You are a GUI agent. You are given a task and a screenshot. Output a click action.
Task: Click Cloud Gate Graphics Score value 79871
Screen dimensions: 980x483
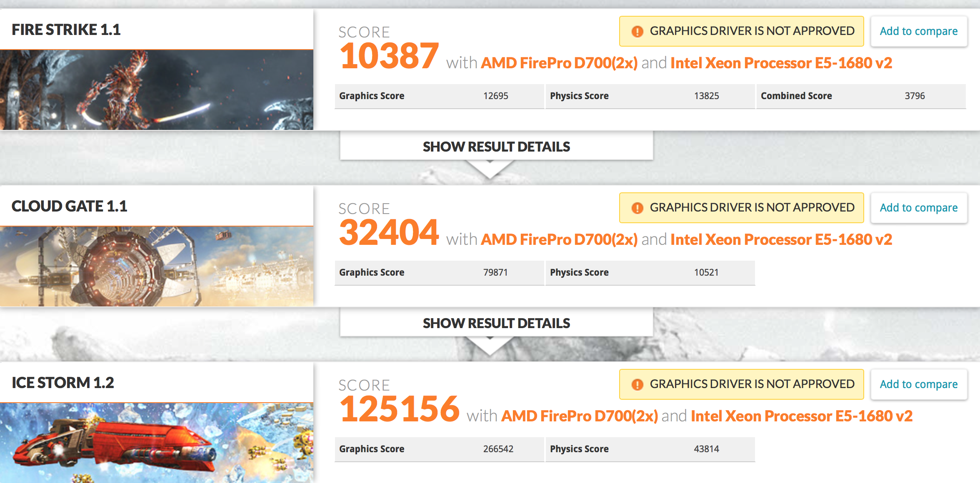[x=495, y=272]
